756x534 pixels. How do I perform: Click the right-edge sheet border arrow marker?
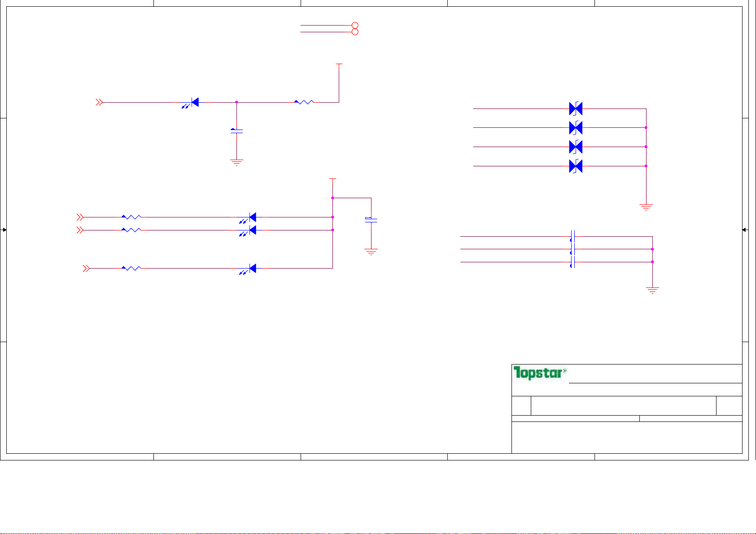pyautogui.click(x=744, y=230)
